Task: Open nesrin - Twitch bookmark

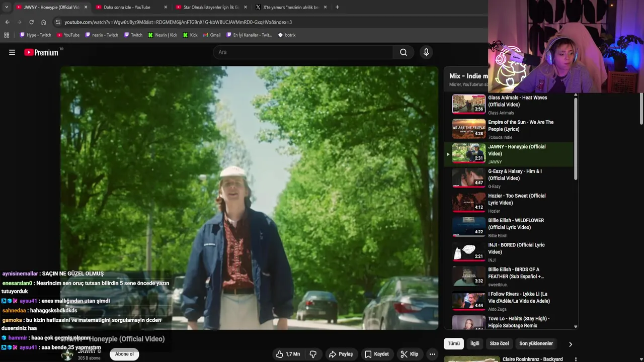Action: (x=102, y=35)
